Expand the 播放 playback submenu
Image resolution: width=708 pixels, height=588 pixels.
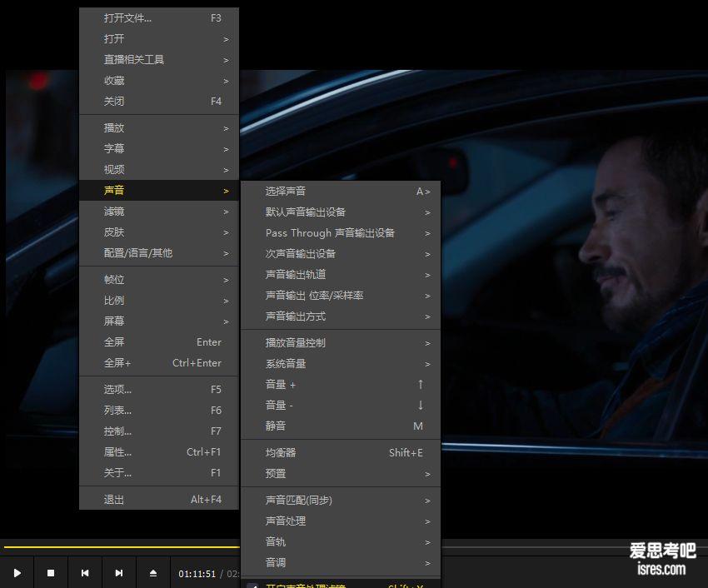pyautogui.click(x=159, y=127)
